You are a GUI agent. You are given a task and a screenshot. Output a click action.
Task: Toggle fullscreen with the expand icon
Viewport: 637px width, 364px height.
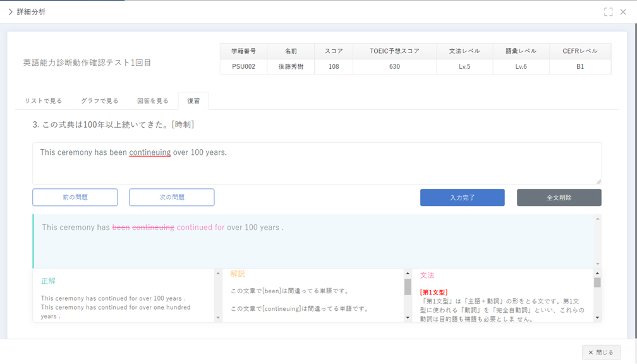(x=608, y=12)
